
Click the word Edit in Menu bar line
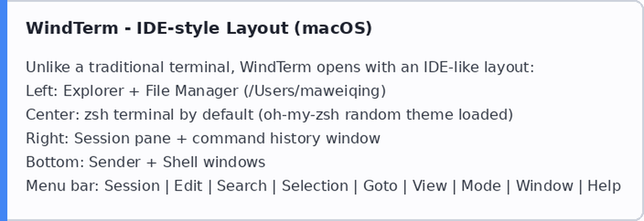[188, 186]
